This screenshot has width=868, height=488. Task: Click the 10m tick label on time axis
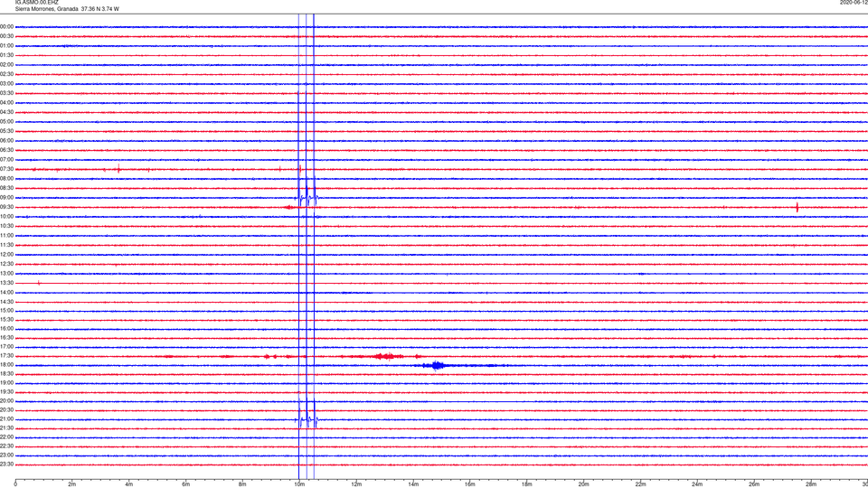point(299,484)
